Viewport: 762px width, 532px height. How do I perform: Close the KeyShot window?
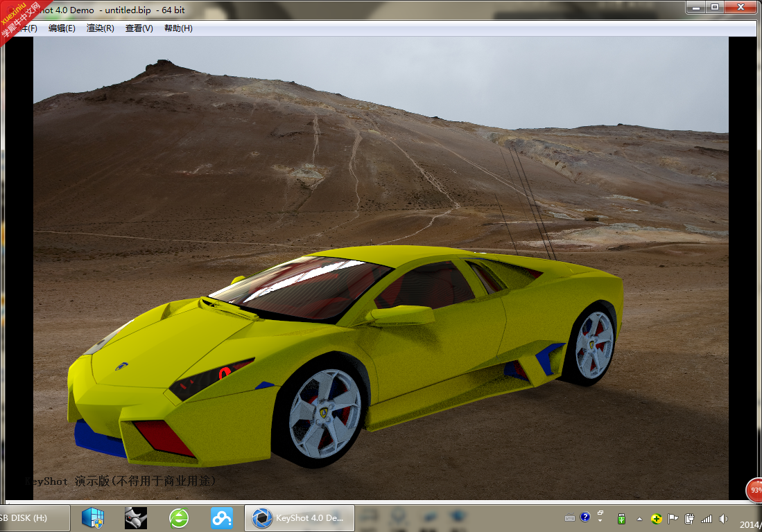click(741, 7)
